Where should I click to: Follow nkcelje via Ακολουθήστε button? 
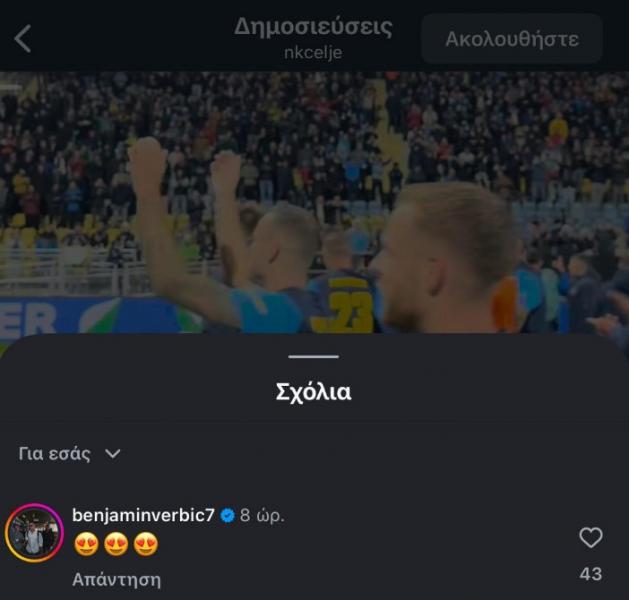pos(512,39)
